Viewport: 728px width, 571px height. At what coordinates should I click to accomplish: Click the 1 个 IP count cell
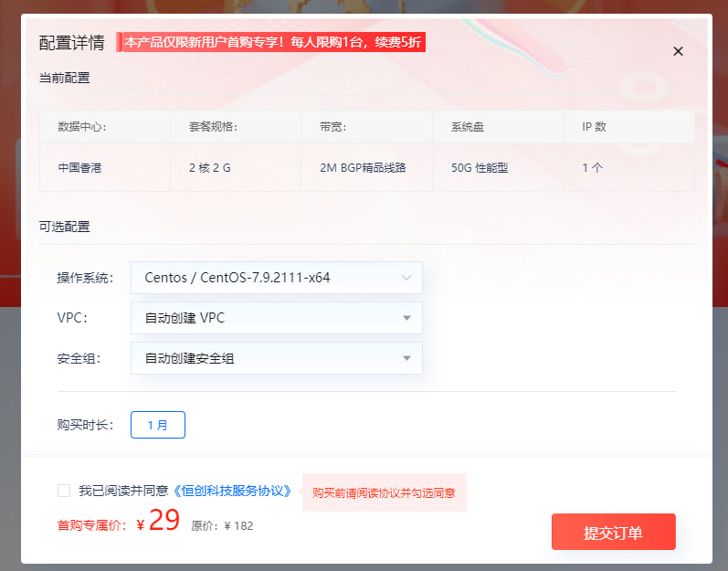click(x=629, y=167)
